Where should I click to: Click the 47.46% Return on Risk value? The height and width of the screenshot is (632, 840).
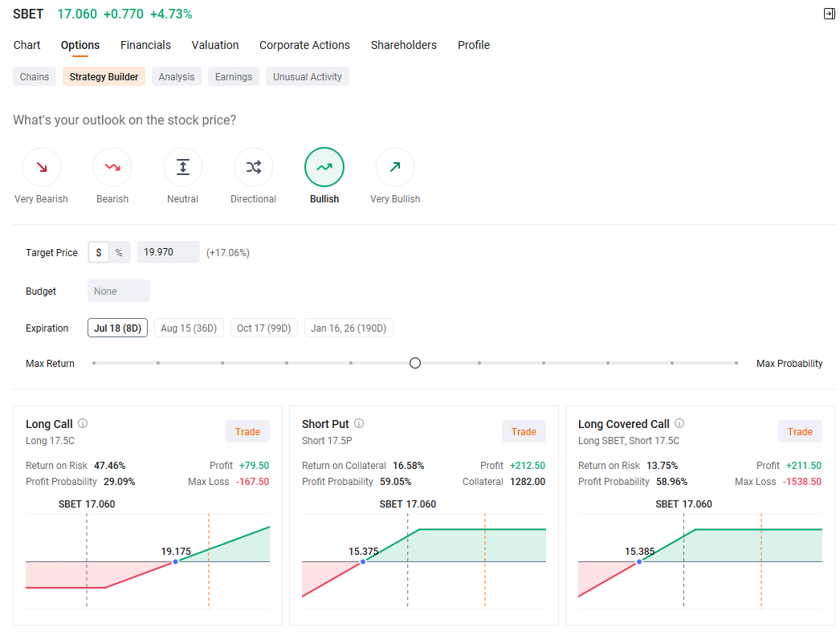110,466
